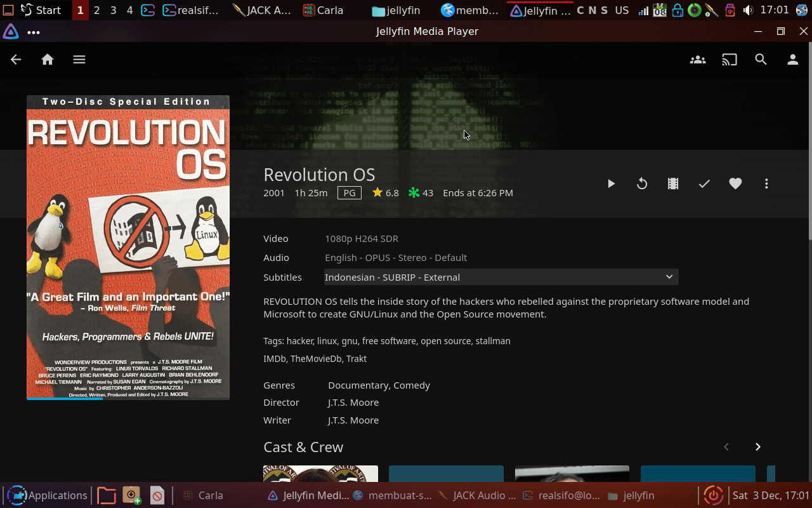Show next Cast & Crew page arrow
The image size is (812, 508).
point(757,447)
